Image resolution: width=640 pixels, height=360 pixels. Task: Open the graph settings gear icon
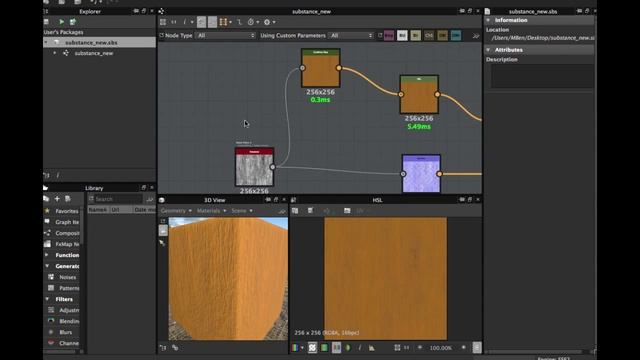click(x=267, y=22)
